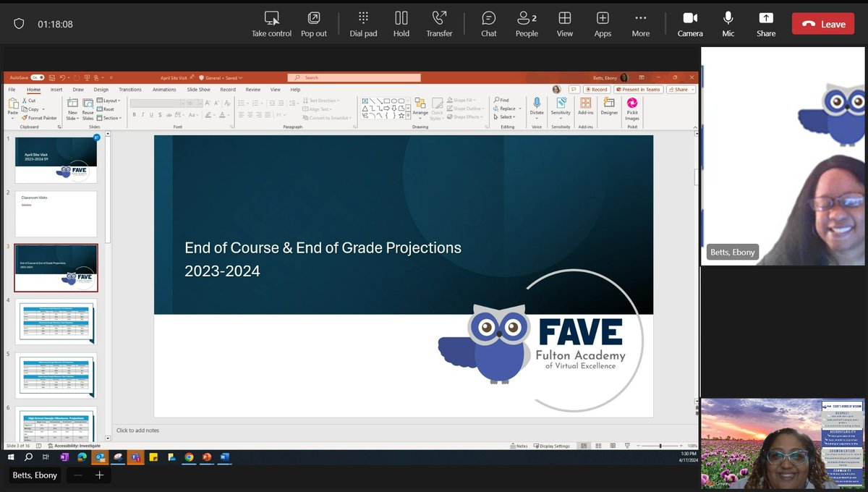The width and height of the screenshot is (868, 492).
Task: Click Find in Editing group
Action: [x=502, y=101]
